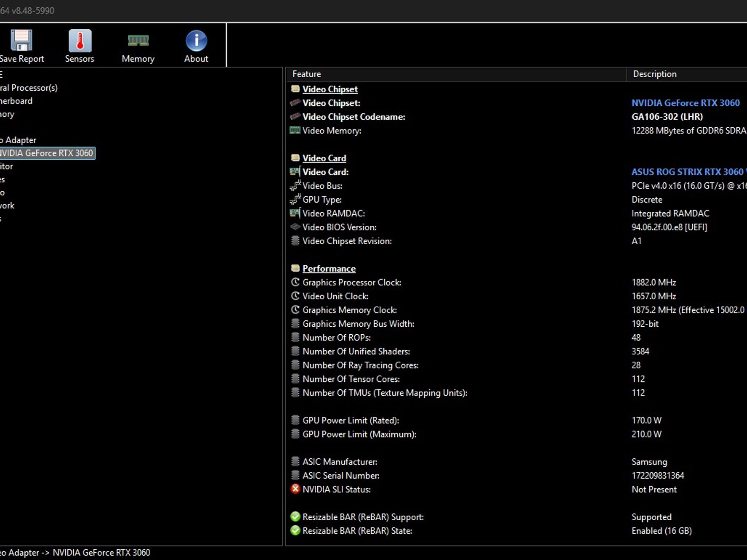Open the Sensors thermometer icon
Screen dimensions: 747x560
click(x=80, y=40)
